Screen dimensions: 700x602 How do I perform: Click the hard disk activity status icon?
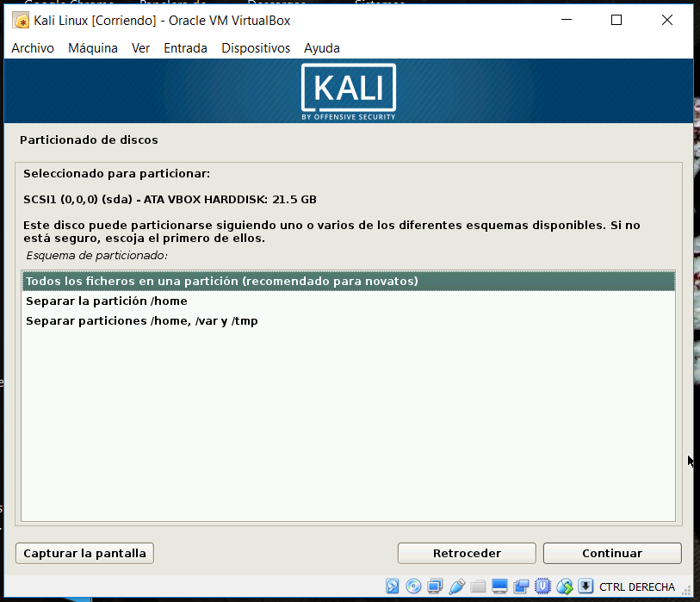click(x=393, y=586)
